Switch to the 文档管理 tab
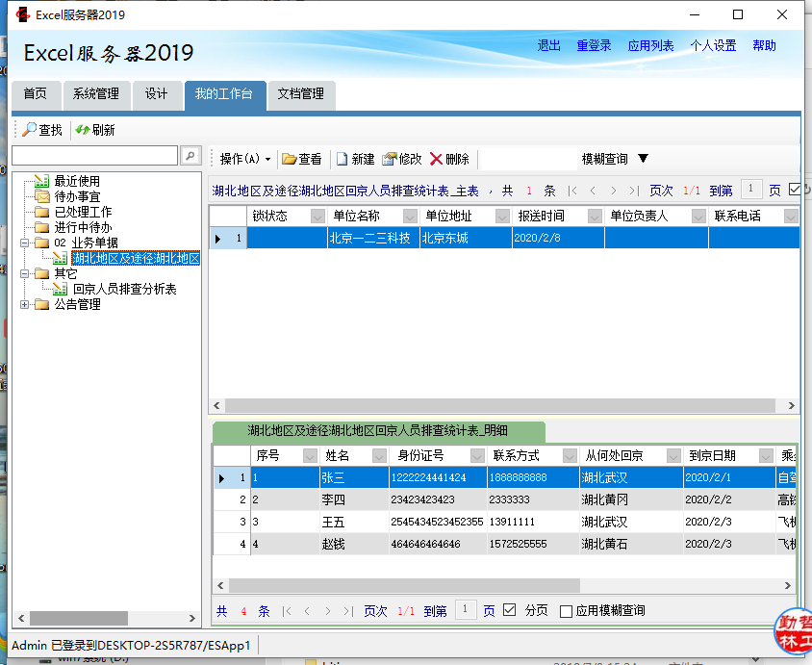Screen dimensions: 812x665 300,93
